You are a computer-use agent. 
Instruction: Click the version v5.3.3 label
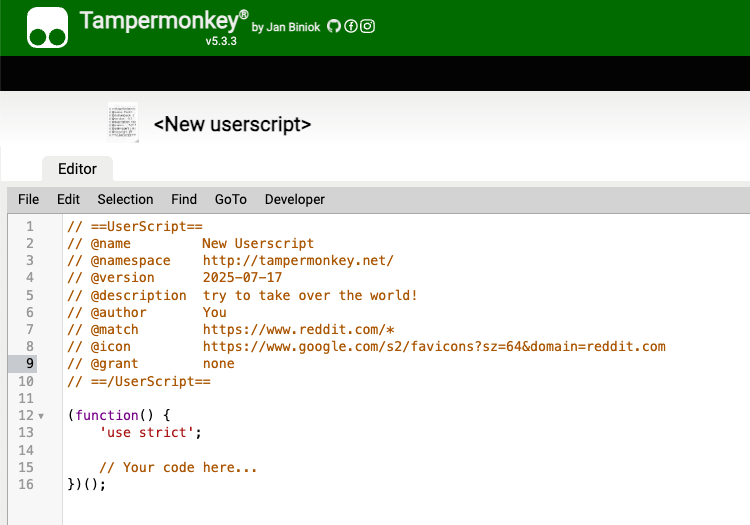pos(221,41)
